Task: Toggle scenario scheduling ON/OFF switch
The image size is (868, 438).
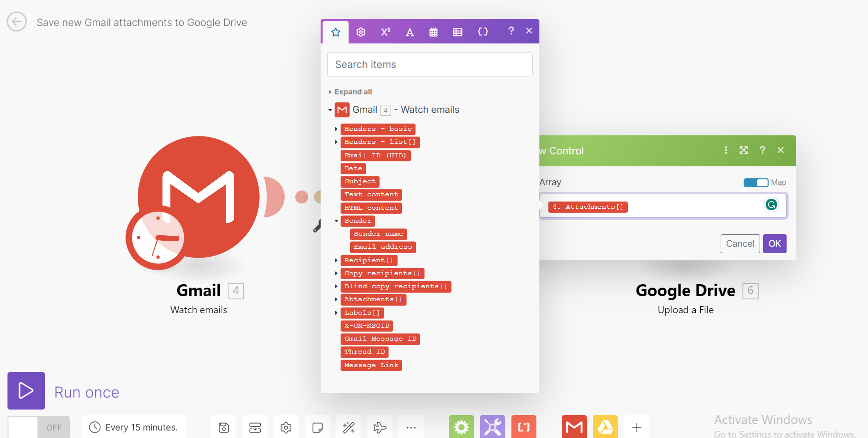Action: coord(39,428)
